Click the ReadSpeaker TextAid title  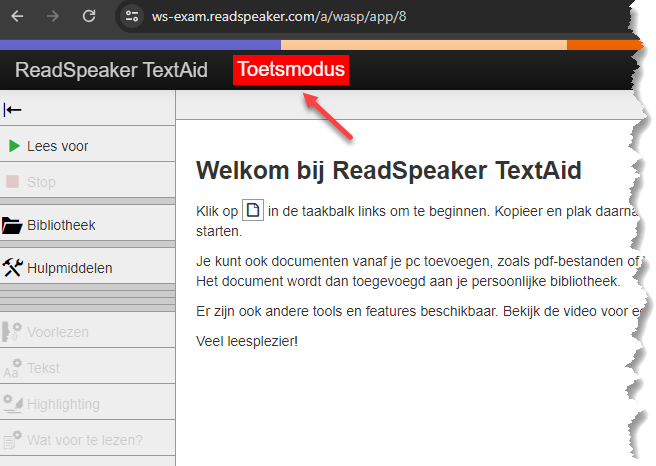111,70
